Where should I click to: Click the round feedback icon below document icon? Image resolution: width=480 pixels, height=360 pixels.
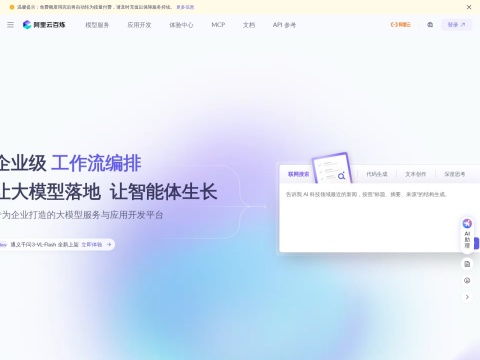[467, 280]
